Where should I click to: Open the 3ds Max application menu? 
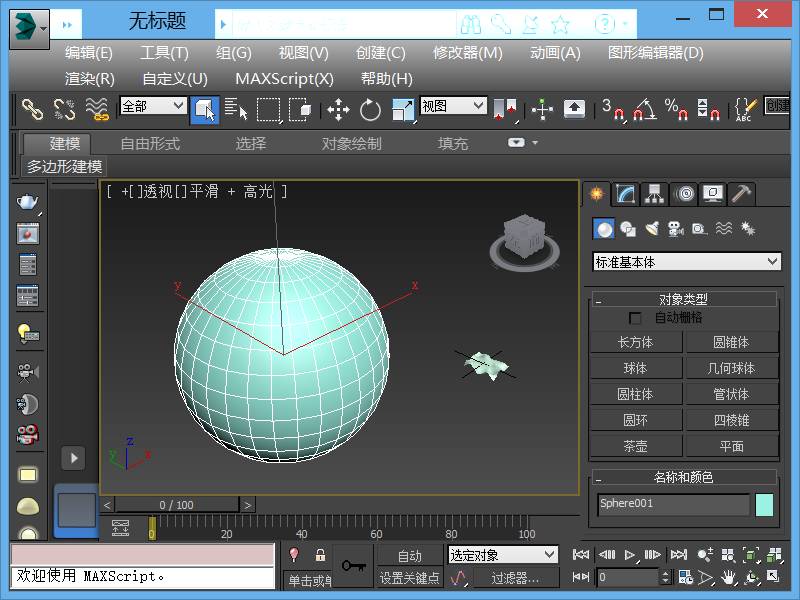point(29,28)
